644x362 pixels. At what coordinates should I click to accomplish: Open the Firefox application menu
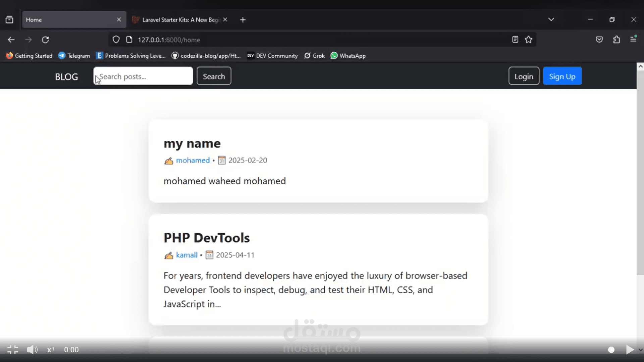633,39
